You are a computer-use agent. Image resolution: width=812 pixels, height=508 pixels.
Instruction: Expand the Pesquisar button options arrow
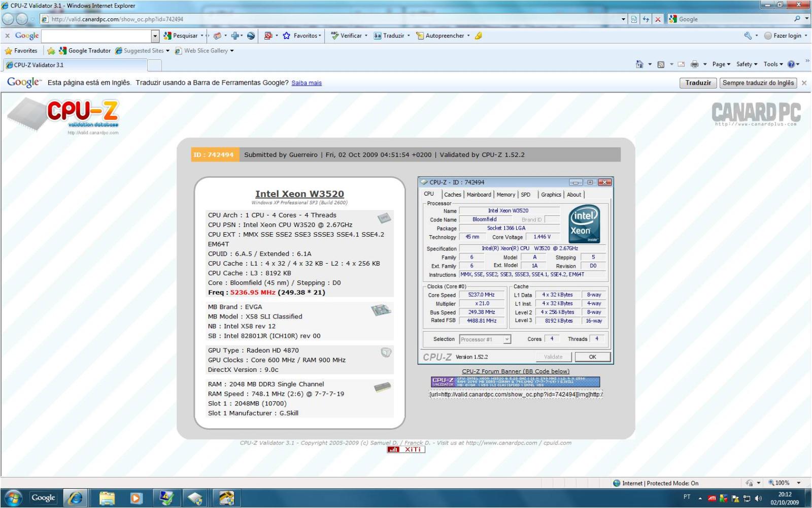click(x=202, y=36)
